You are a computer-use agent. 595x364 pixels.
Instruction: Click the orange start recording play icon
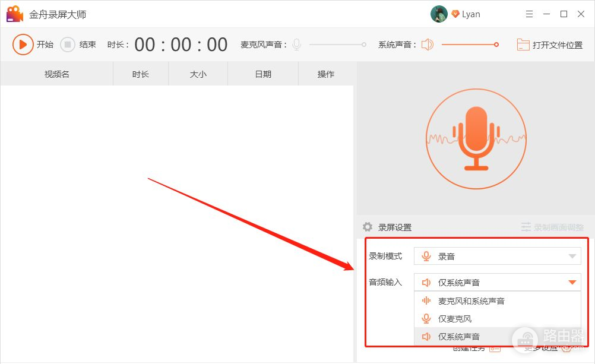pos(23,45)
